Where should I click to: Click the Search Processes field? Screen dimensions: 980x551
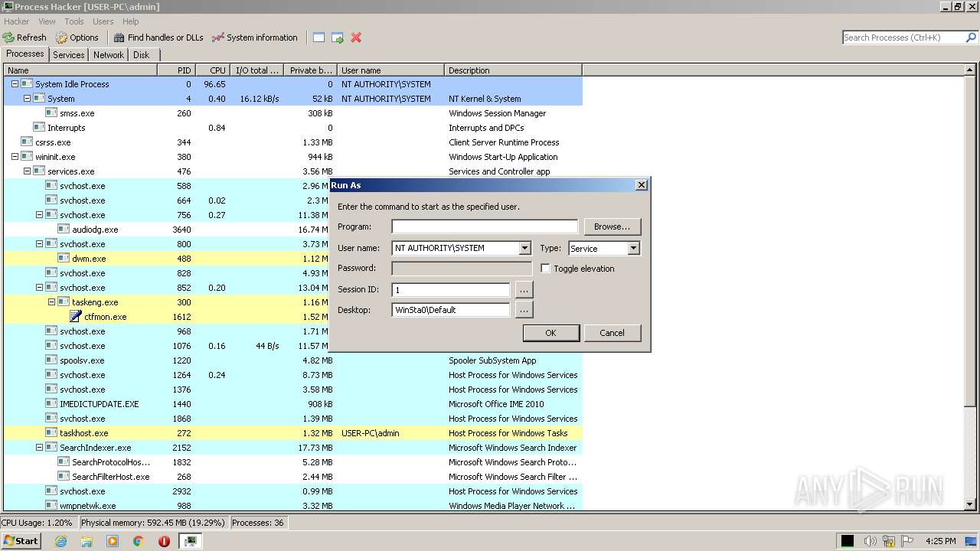[903, 37]
